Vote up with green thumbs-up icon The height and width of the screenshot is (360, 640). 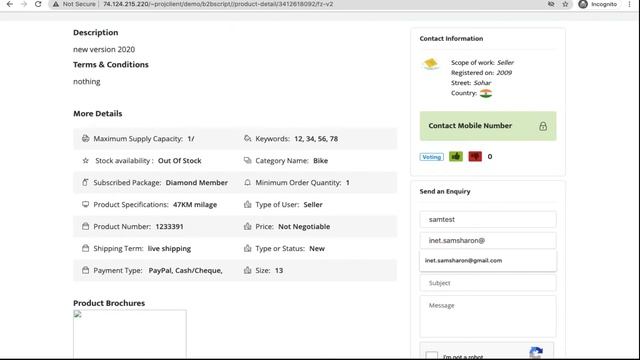456,156
